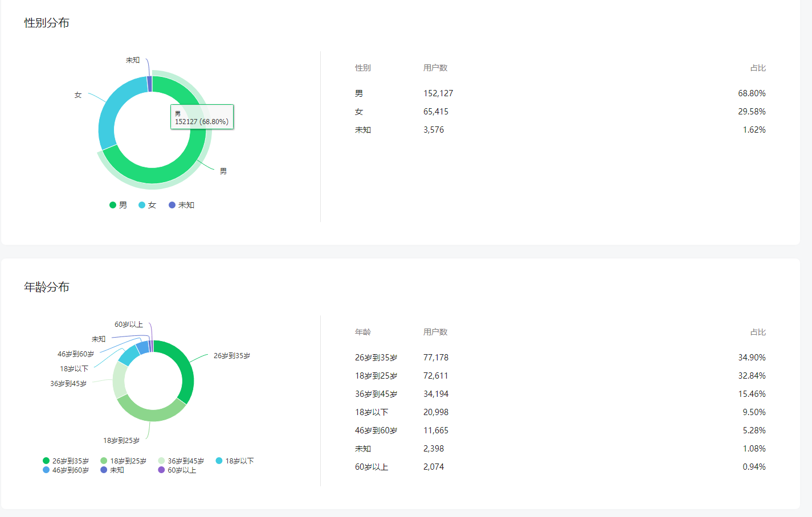Select the 18岁到25岁 table row label
Viewport: 812px width, 517px height.
376,376
